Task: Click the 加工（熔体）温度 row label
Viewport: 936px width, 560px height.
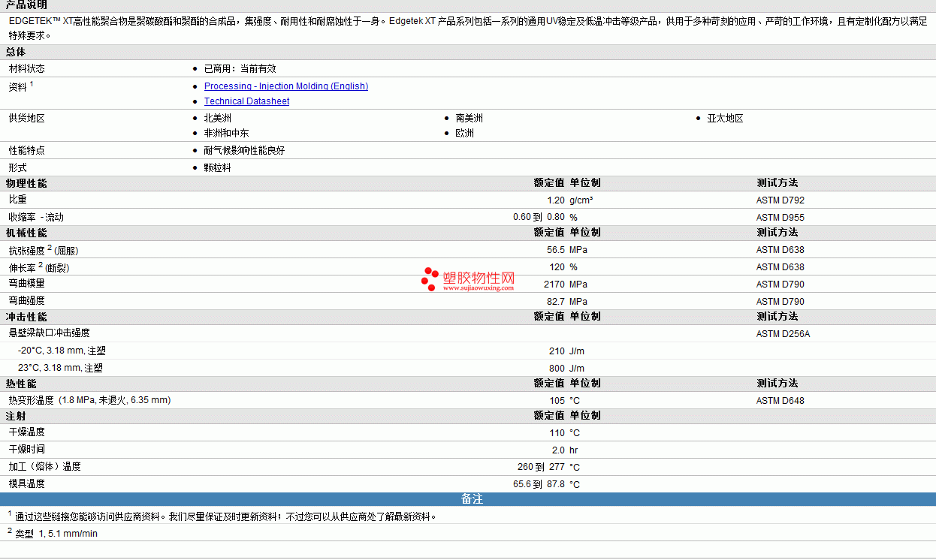Action: 45,466
